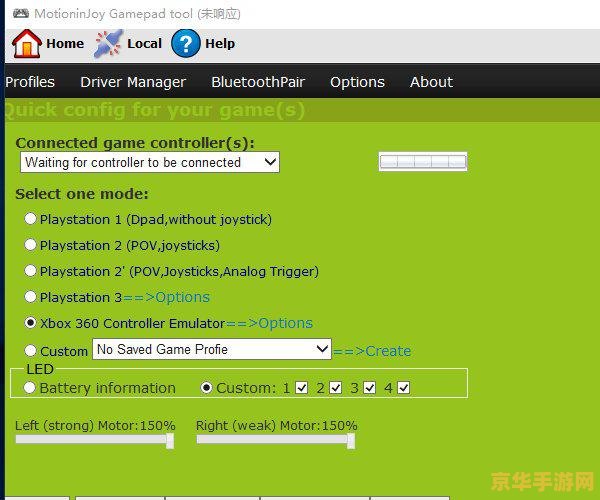Image resolution: width=600 pixels, height=500 pixels.
Task: Select the Custom mode radio button
Action: point(30,350)
